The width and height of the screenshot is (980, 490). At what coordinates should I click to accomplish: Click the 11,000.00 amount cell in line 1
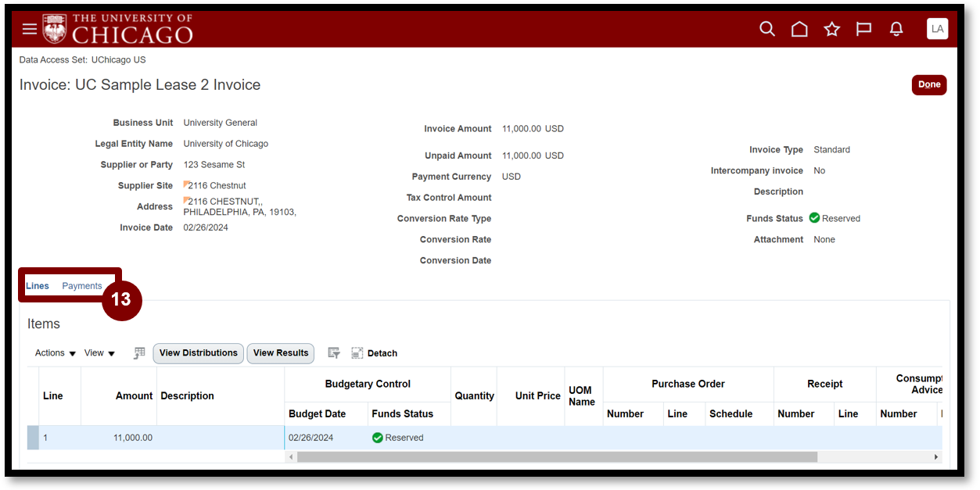pos(133,438)
